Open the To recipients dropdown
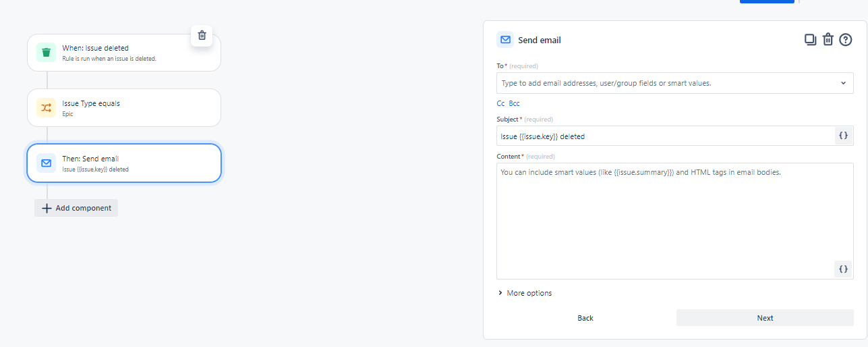The image size is (868, 347). tap(843, 83)
